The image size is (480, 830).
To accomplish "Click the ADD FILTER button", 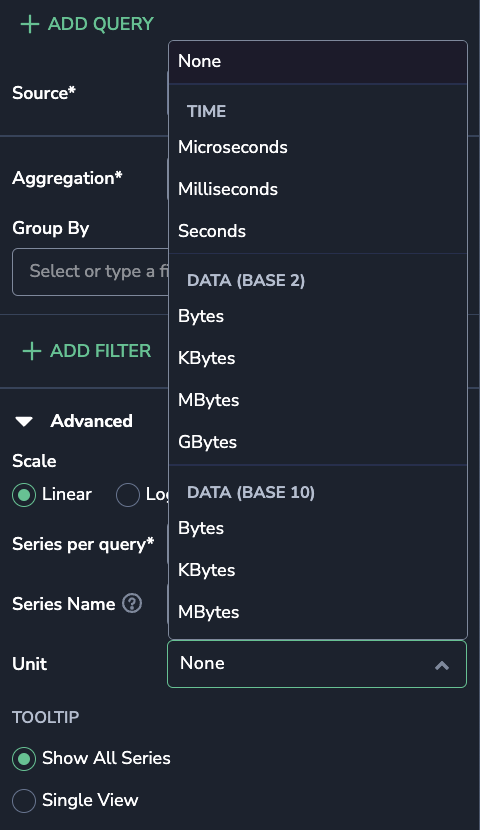I will point(87,351).
